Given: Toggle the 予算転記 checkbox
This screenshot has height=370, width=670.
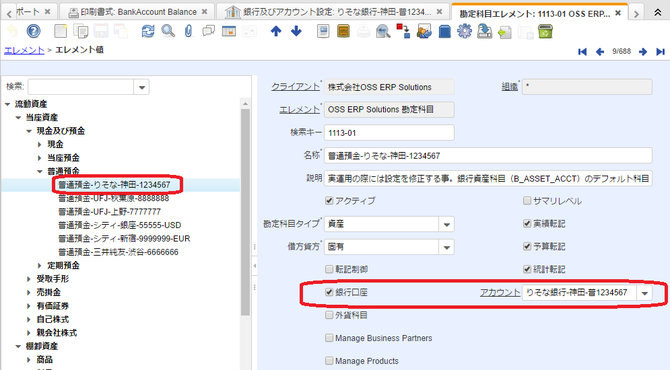Looking at the screenshot, I should [527, 246].
